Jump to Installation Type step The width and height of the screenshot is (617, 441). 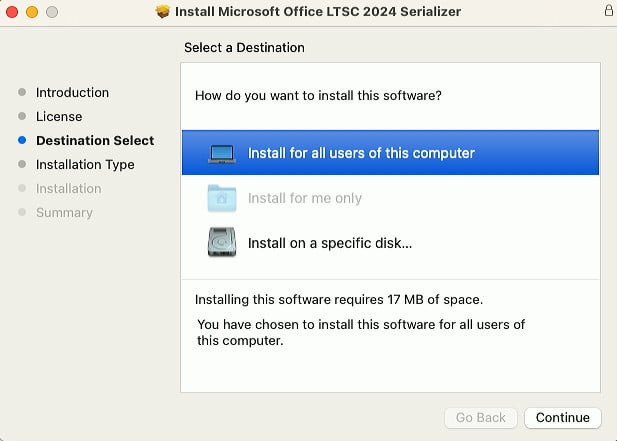[85, 164]
